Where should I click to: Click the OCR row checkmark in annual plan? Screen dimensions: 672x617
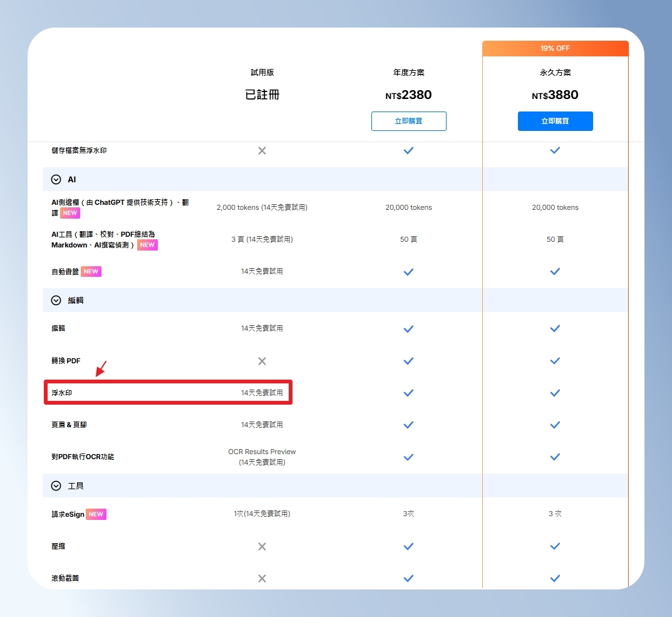coord(408,457)
